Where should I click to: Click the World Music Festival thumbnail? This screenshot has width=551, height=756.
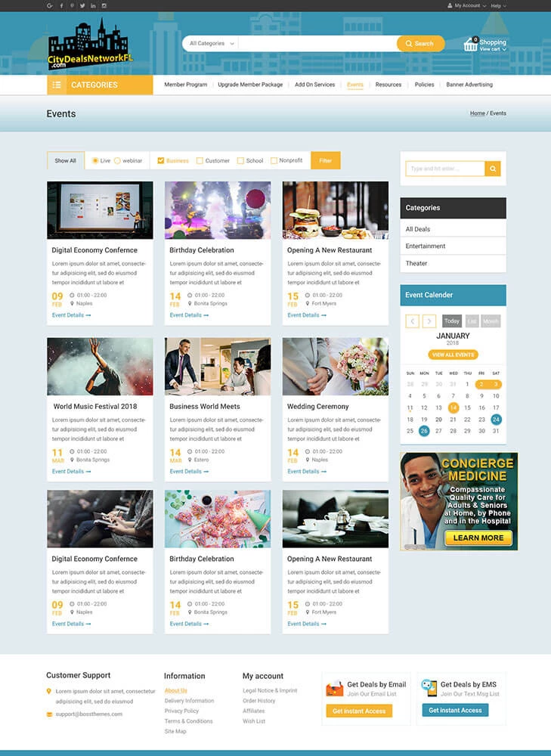100,367
